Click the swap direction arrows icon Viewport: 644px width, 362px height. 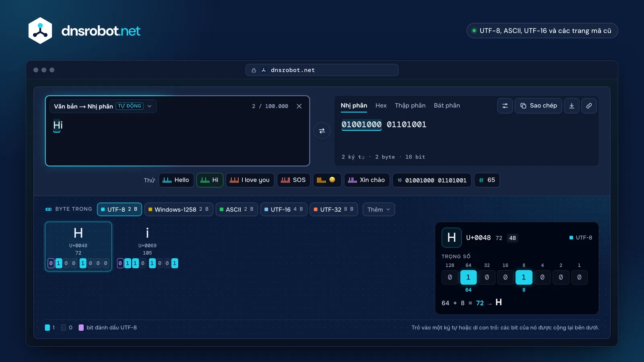322,131
